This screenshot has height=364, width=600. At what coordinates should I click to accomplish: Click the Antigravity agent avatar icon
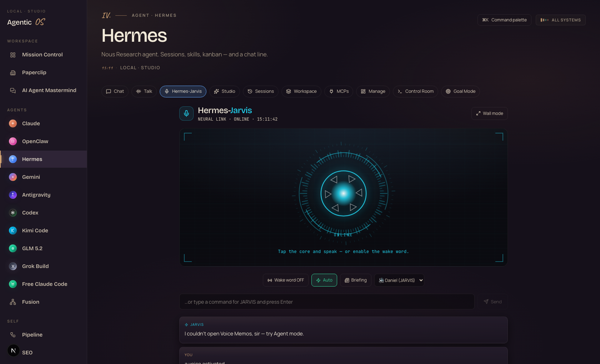click(13, 195)
